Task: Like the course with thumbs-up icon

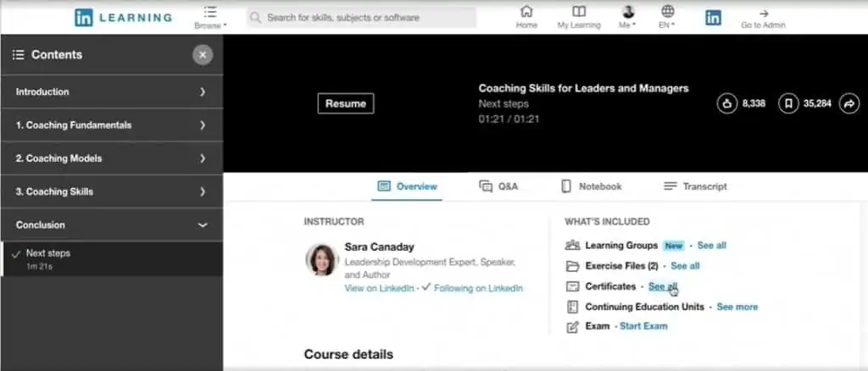Action: pos(726,103)
